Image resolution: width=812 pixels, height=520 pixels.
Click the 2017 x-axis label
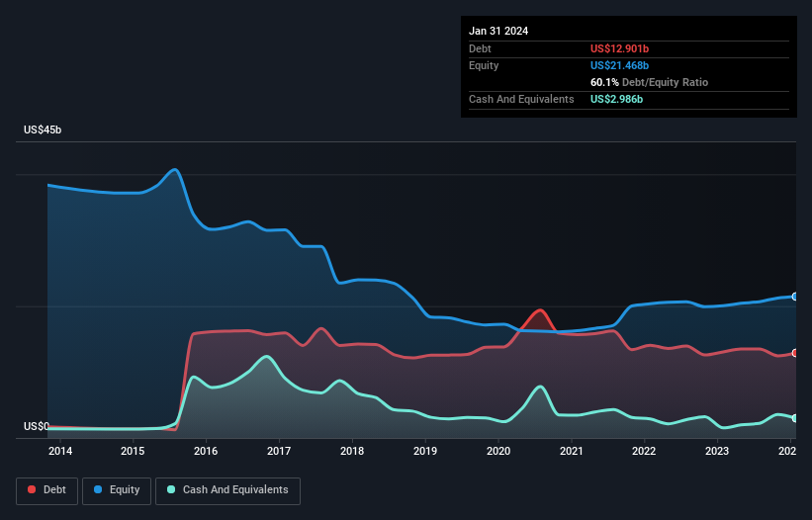pos(279,451)
